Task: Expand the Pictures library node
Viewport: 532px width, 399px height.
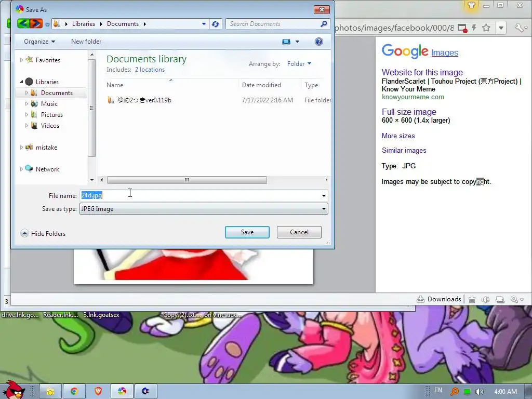Action: [x=26, y=115]
